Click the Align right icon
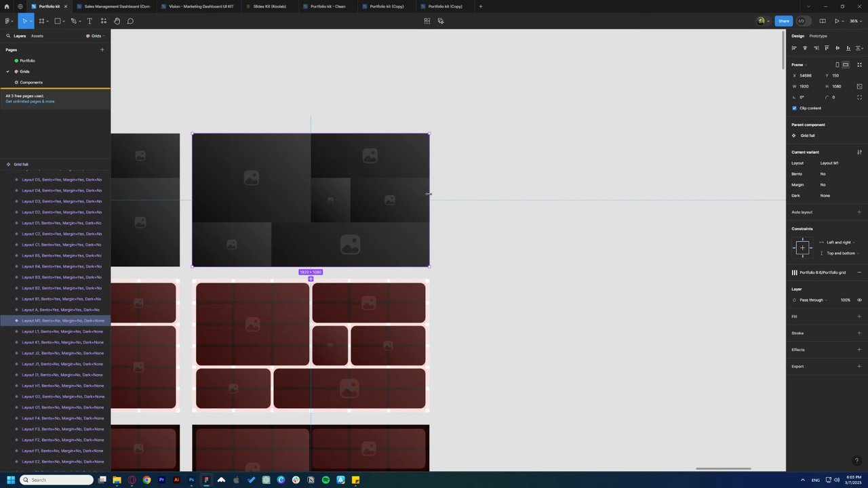The height and width of the screenshot is (488, 868). click(816, 48)
